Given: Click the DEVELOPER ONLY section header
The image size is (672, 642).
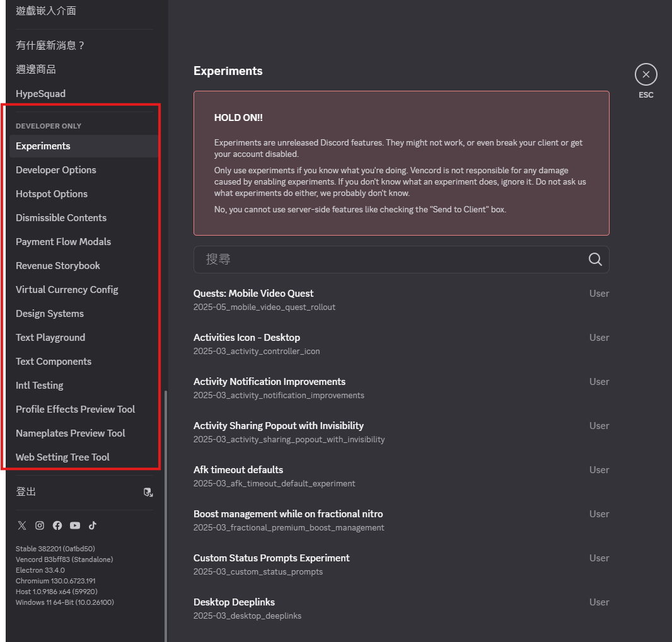Looking at the screenshot, I should click(x=49, y=126).
